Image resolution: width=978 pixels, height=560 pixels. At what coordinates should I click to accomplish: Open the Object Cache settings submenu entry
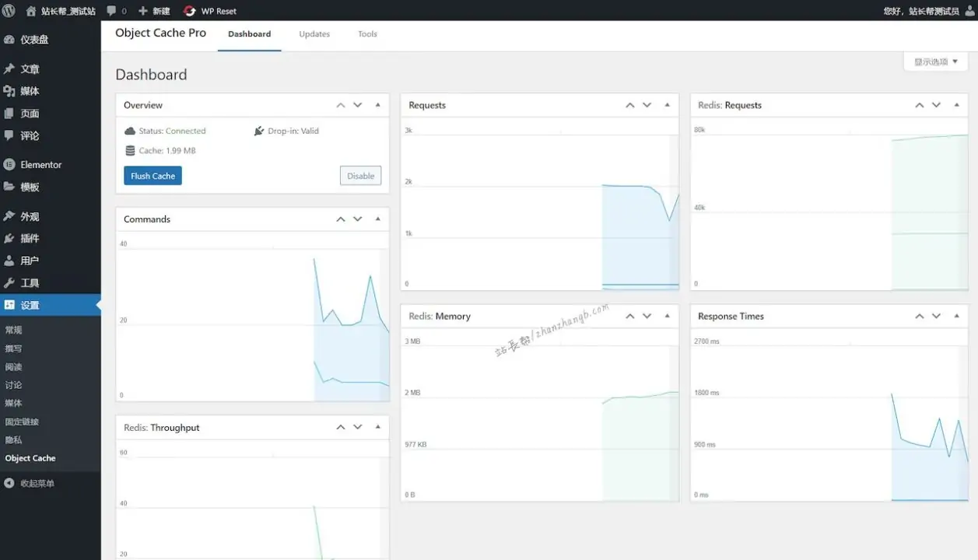coord(30,457)
